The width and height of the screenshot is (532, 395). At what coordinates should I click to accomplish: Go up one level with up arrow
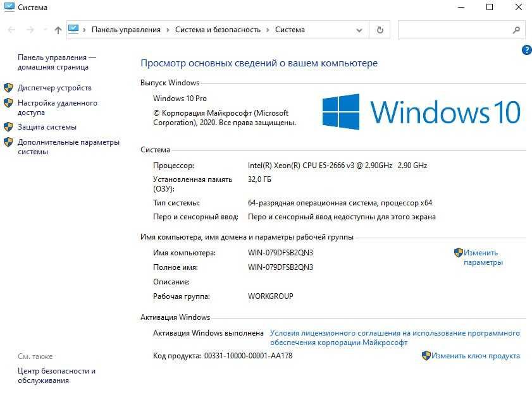[x=58, y=30]
